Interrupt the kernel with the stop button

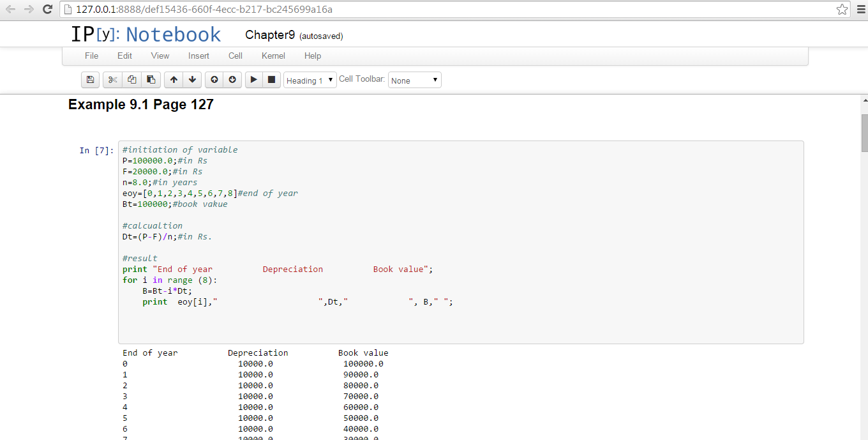[x=271, y=80]
